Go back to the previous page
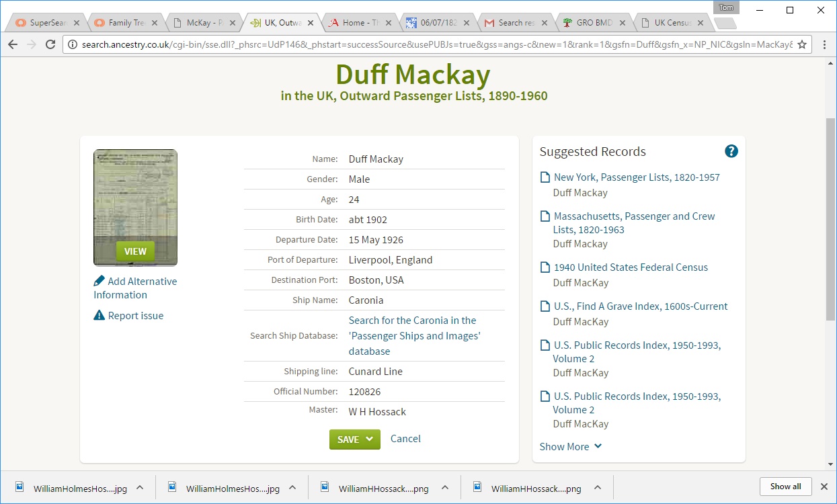Screen dimensions: 837x504 pos(13,44)
